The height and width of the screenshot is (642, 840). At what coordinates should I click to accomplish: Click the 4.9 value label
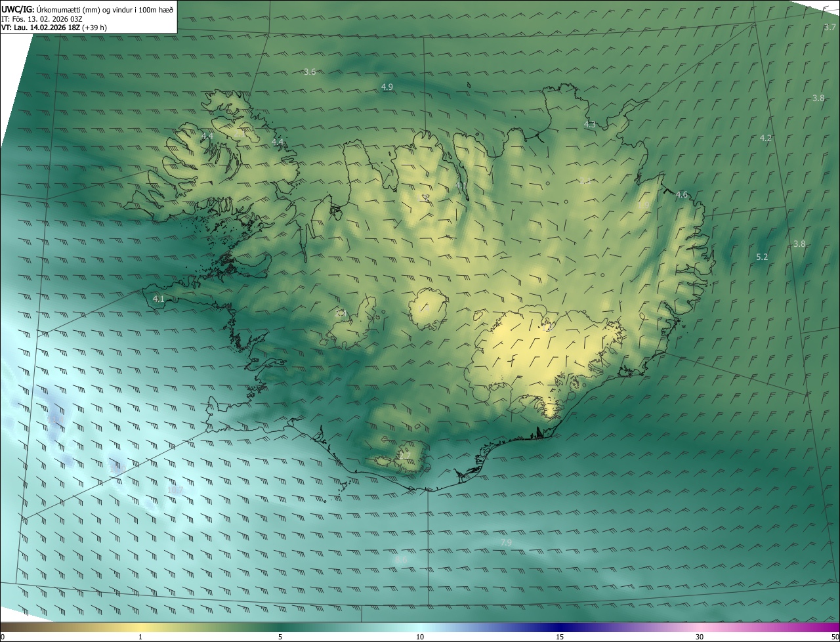pos(387,87)
